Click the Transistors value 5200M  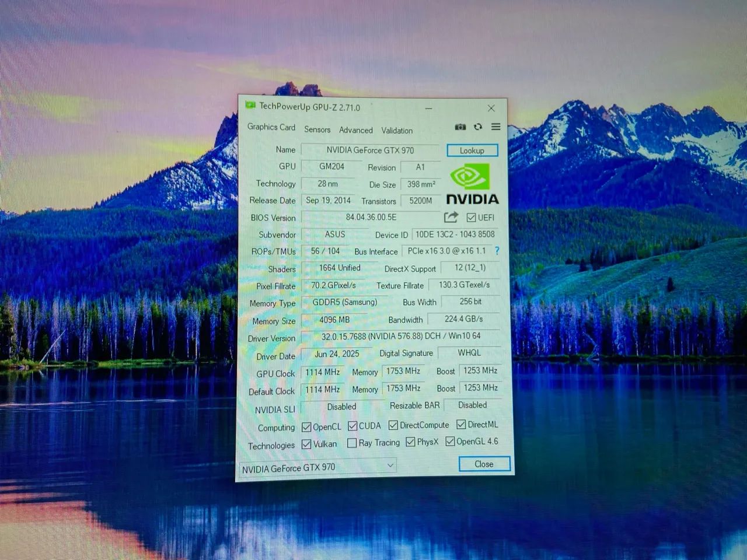[x=421, y=201]
